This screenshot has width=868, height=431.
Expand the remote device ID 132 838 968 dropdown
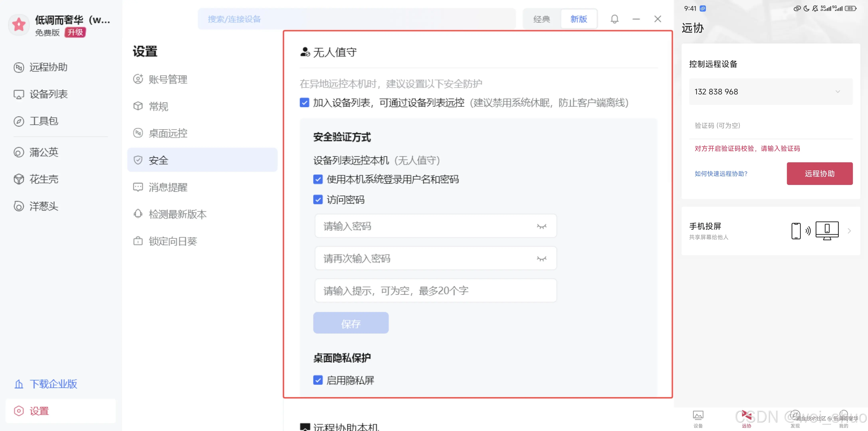pos(838,92)
